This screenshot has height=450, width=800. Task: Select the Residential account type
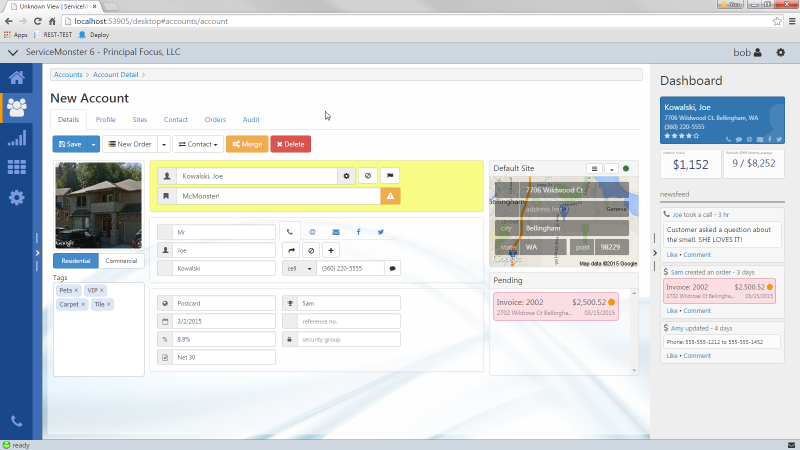[x=76, y=261]
